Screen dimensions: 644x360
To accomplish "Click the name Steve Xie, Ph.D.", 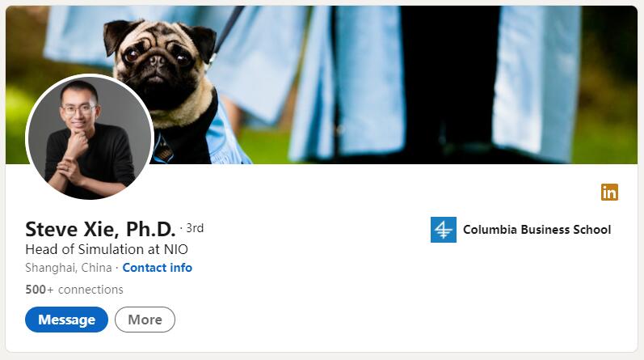I will 100,229.
